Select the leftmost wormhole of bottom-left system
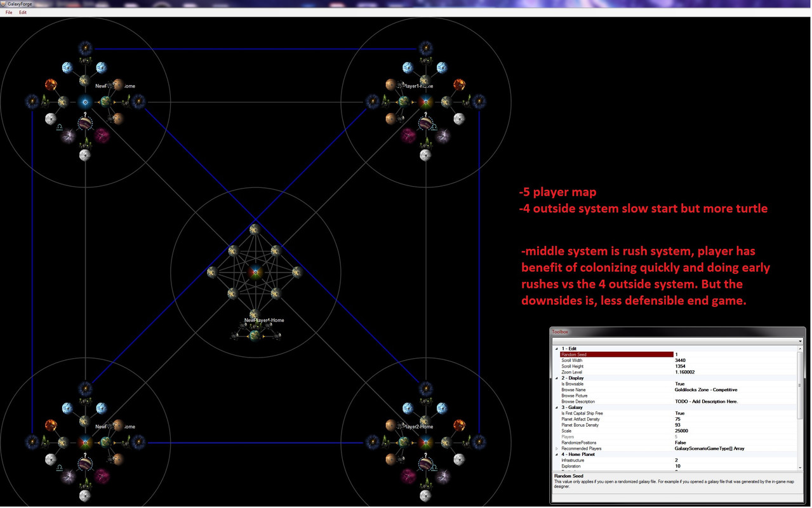 [x=32, y=443]
